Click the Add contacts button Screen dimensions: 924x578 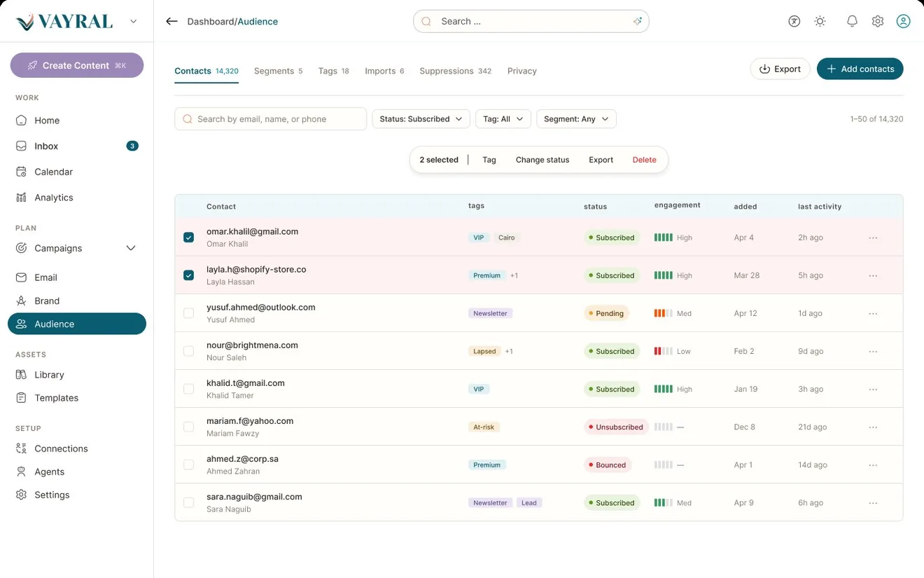[860, 69]
